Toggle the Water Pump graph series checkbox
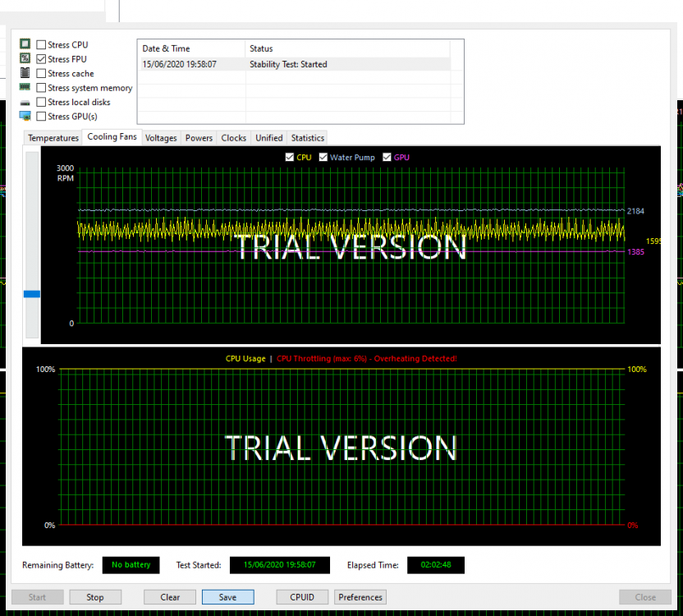This screenshot has width=683, height=616. coord(323,158)
